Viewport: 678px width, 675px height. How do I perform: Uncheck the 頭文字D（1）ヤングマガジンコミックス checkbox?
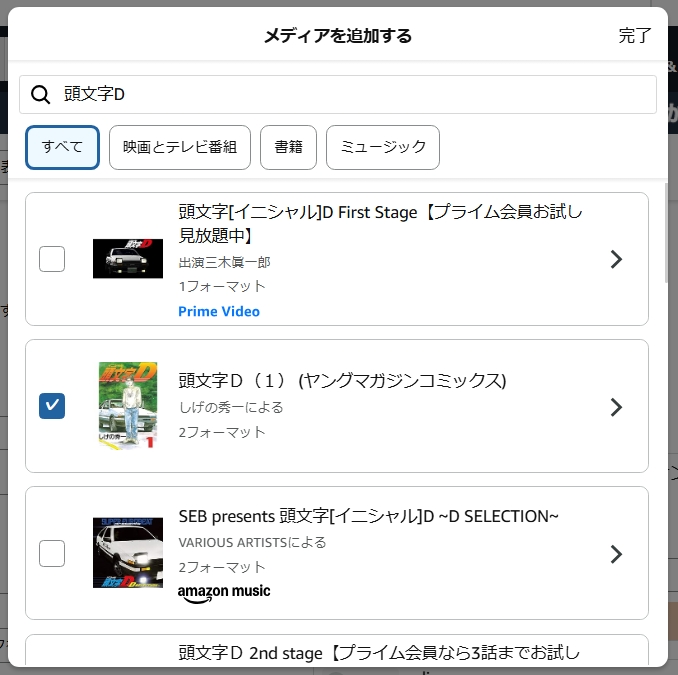52,406
